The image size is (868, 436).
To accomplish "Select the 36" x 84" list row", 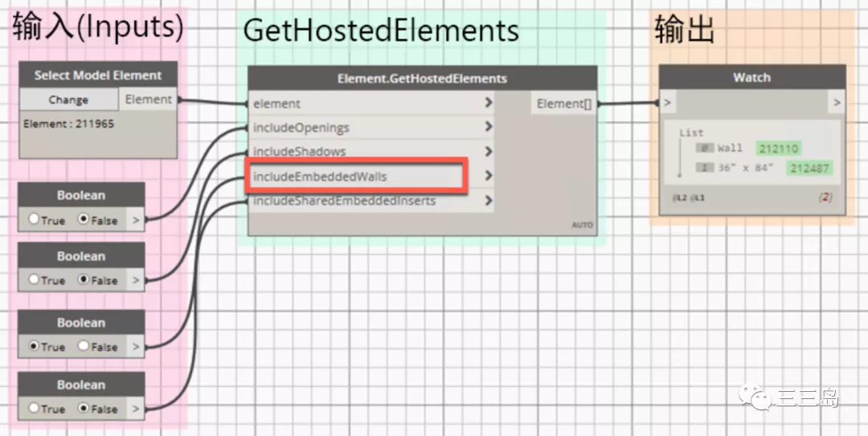I will (764, 168).
